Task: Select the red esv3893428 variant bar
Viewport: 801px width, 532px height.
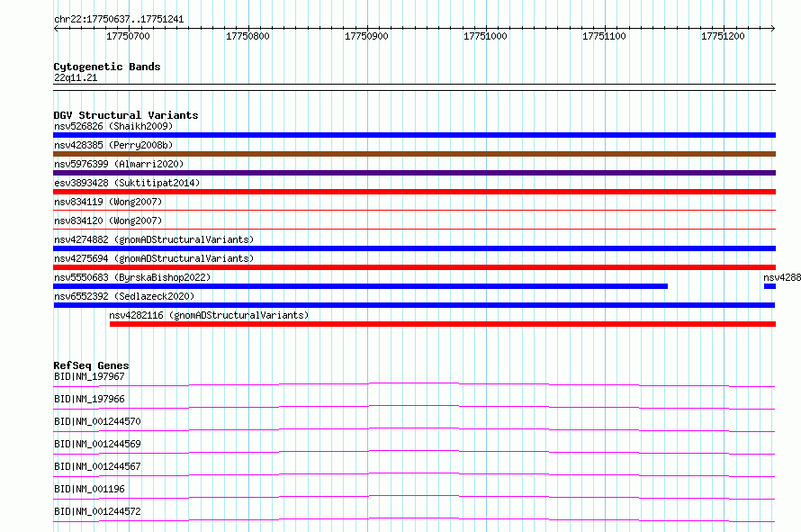Action: (414, 192)
